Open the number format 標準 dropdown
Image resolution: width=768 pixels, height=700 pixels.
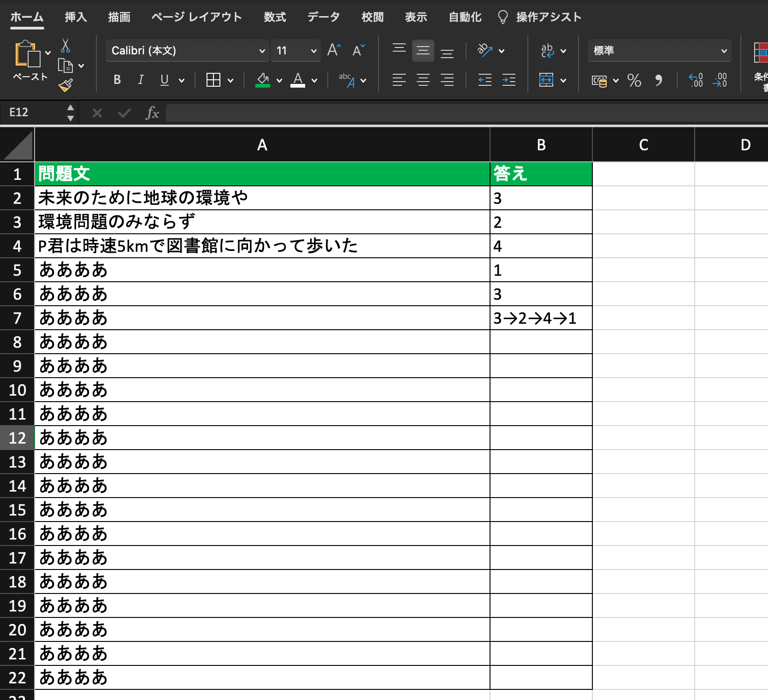(724, 51)
